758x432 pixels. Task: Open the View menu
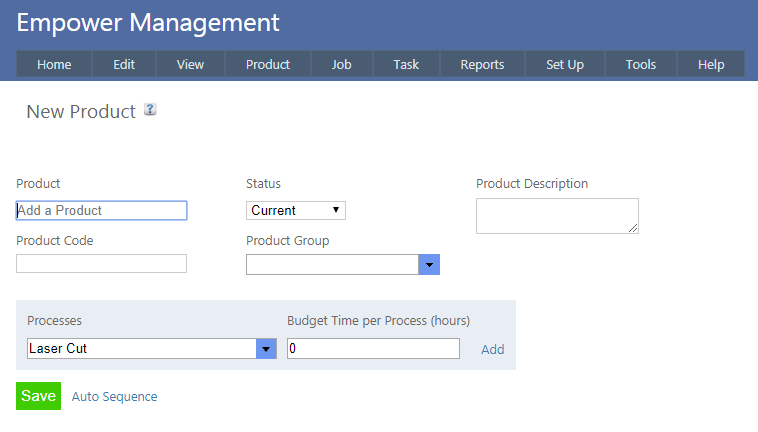click(190, 64)
